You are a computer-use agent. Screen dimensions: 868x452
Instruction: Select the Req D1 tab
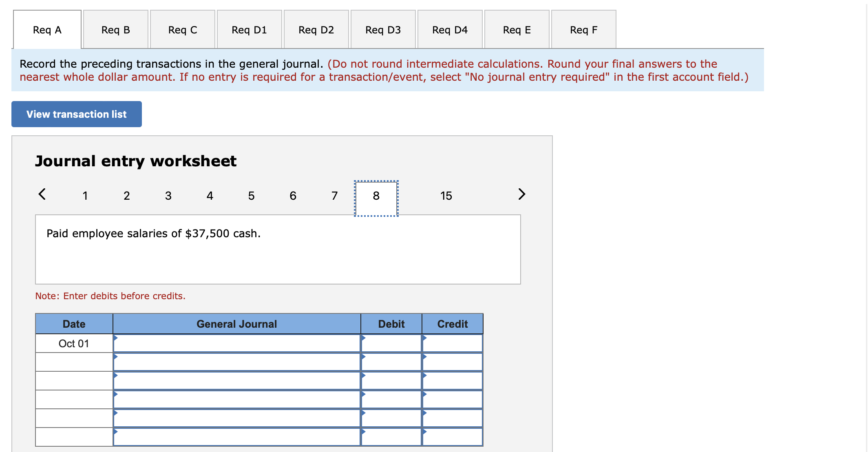point(249,29)
